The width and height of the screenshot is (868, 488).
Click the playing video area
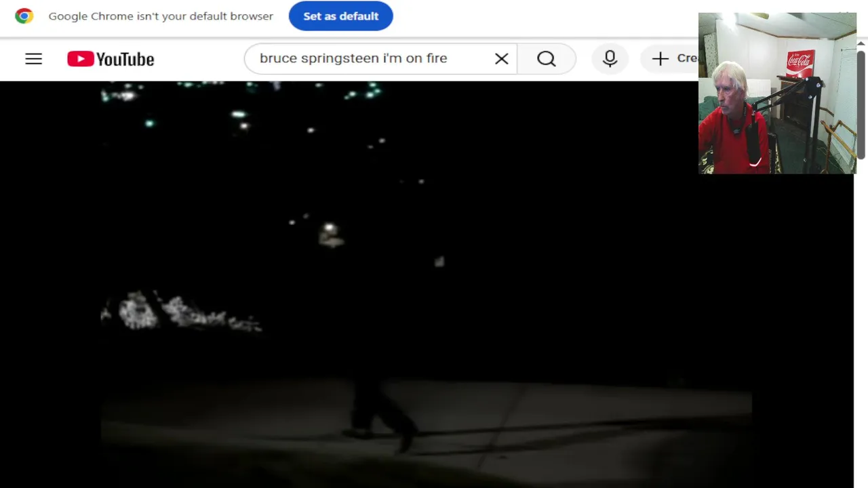point(426,285)
